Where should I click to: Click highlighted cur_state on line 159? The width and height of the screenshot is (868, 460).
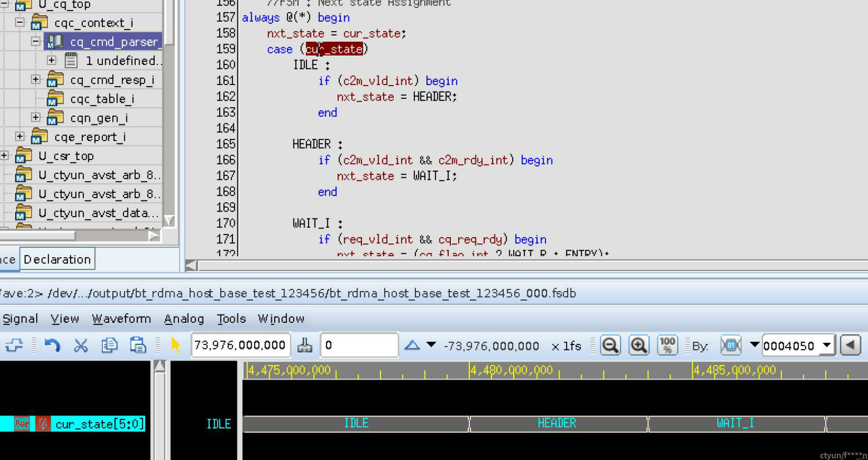pos(334,49)
